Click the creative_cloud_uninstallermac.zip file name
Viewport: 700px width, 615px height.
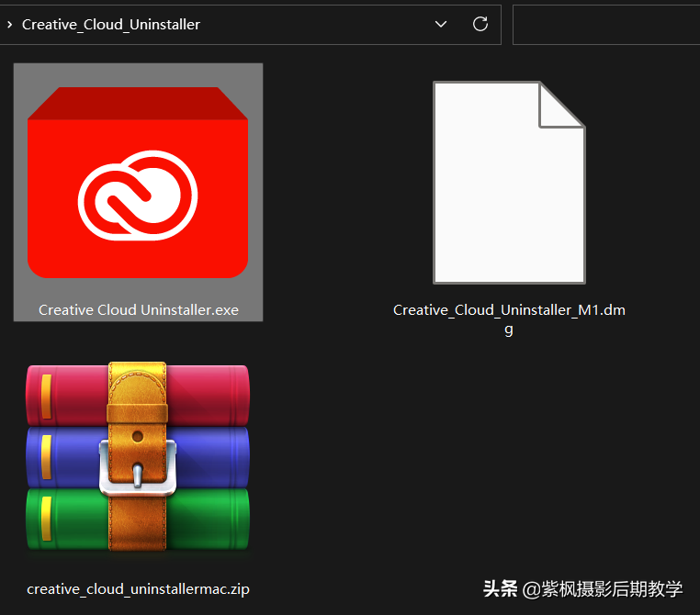point(138,589)
